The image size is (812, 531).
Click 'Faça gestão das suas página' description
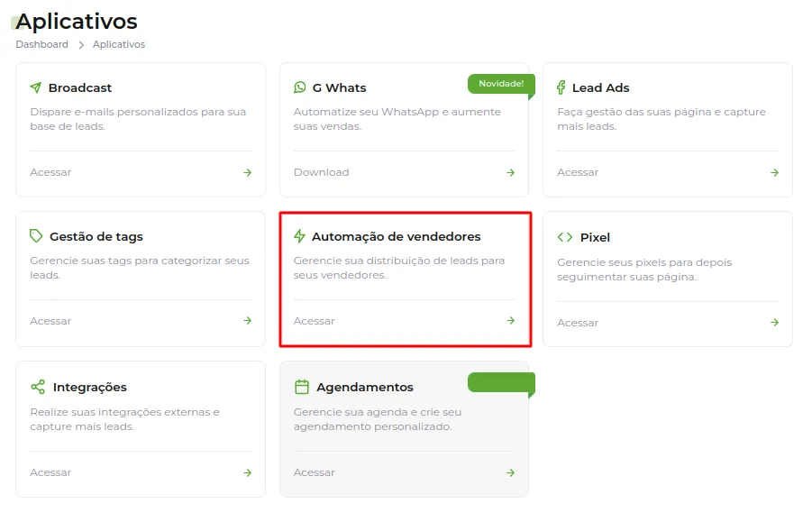tap(661, 119)
